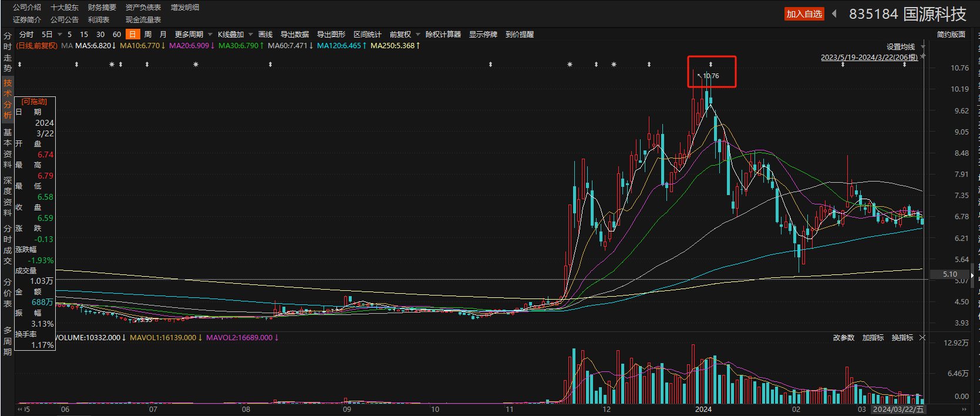Click the rewind arrows at timeline bottom-left

(21, 410)
